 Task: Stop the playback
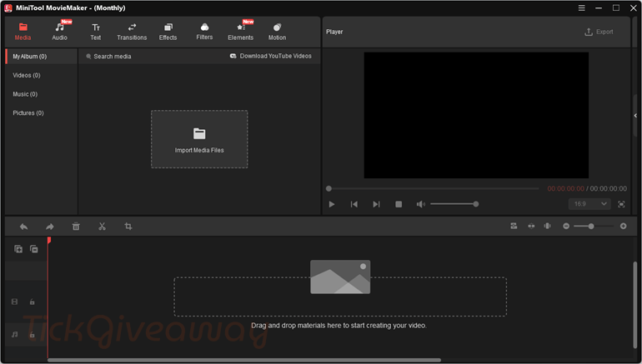click(x=399, y=204)
